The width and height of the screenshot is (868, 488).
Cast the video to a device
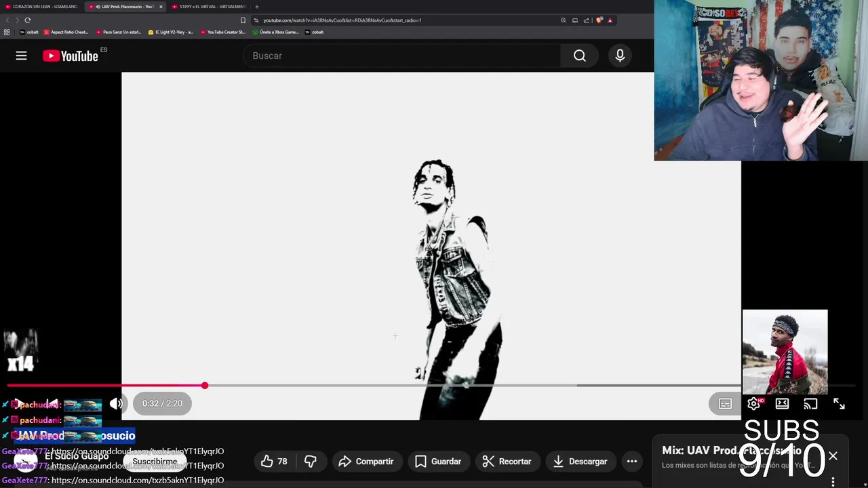(x=810, y=404)
